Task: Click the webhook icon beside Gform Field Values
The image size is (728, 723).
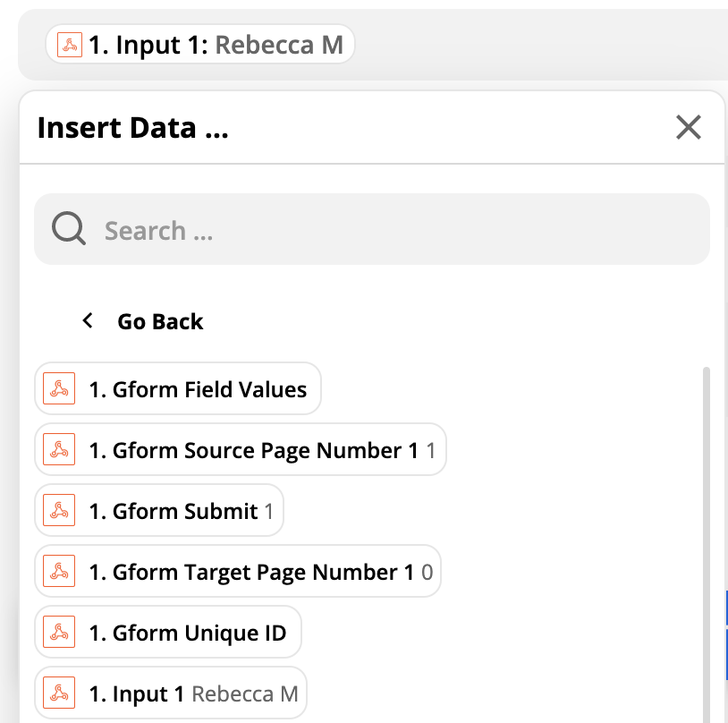Action: (x=59, y=388)
